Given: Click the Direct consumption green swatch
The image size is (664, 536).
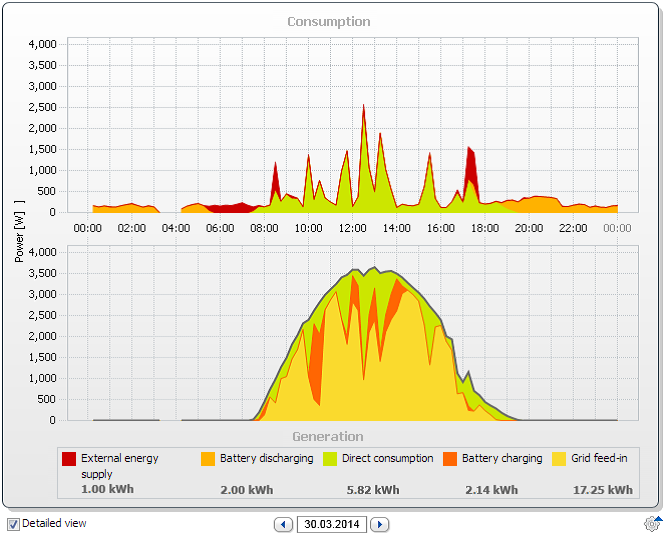Looking at the screenshot, I should point(330,459).
